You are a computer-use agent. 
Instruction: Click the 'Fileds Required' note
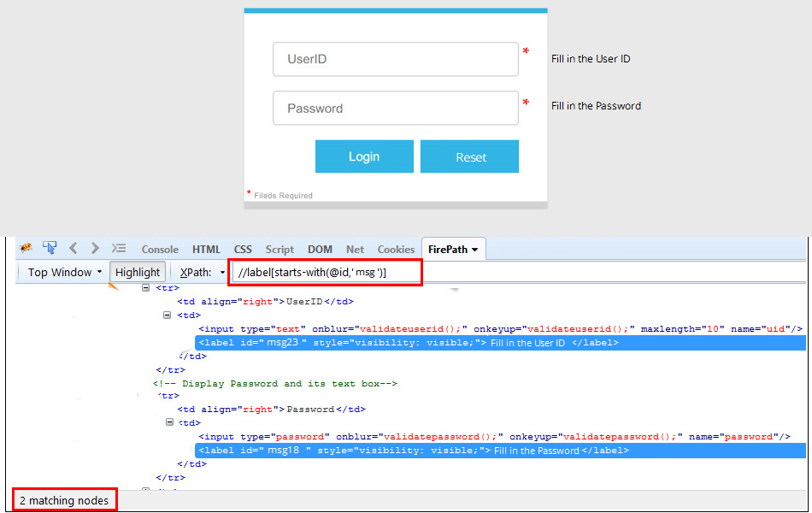[283, 195]
